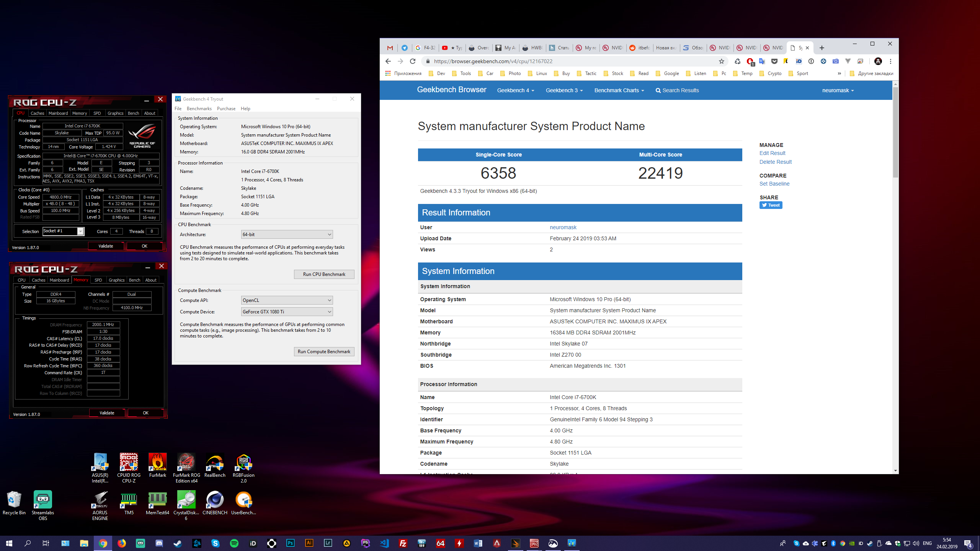
Task: Expand Benchmark Charts navbar dropdown
Action: tap(619, 90)
